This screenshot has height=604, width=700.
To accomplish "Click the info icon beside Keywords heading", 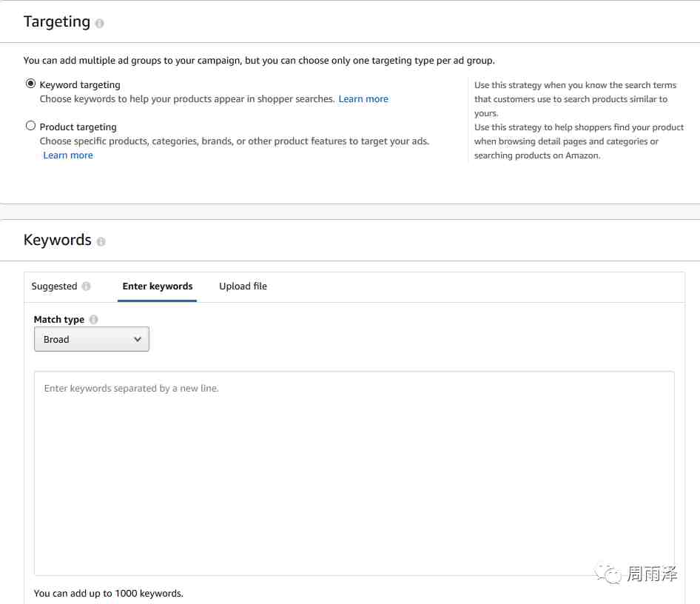I will [x=101, y=241].
